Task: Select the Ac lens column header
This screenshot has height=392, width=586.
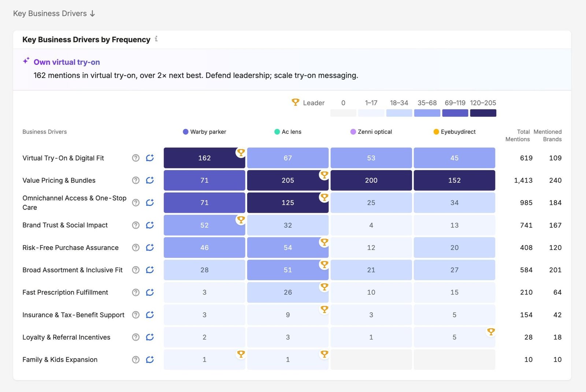Action: tap(288, 132)
